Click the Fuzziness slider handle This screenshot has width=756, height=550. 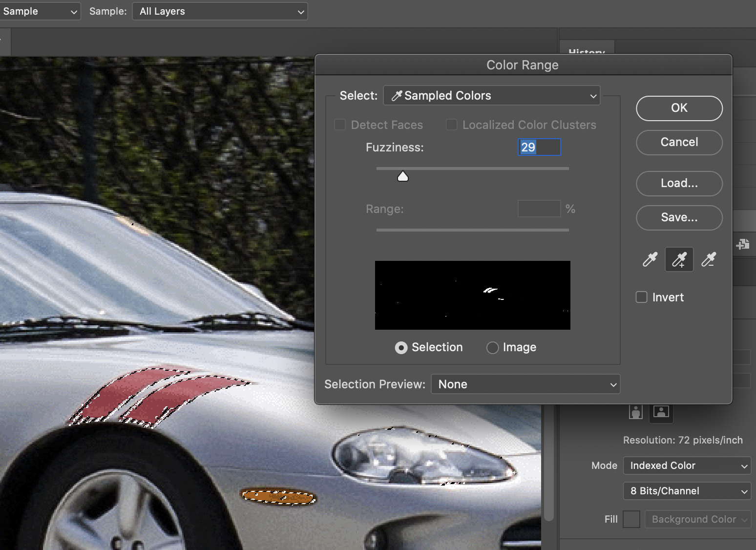(x=403, y=176)
